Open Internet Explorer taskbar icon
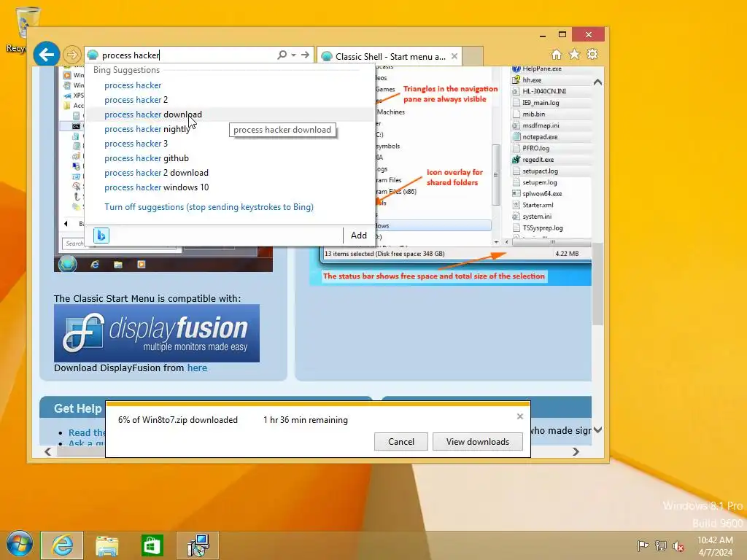Image resolution: width=747 pixels, height=560 pixels. [x=62, y=545]
